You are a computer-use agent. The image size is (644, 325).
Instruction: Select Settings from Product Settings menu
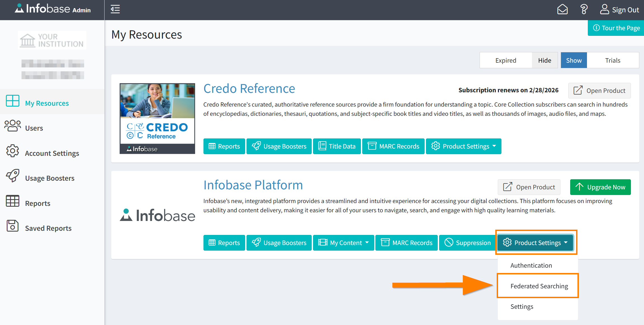pos(538,307)
